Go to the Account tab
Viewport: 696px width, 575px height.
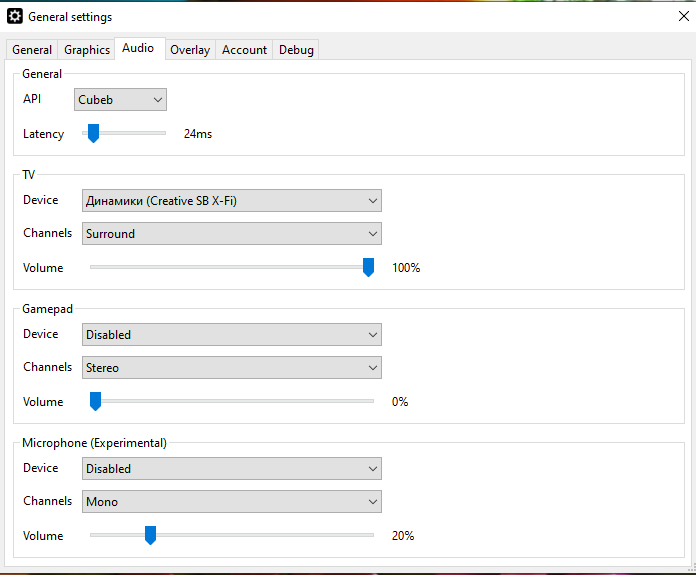click(x=244, y=50)
